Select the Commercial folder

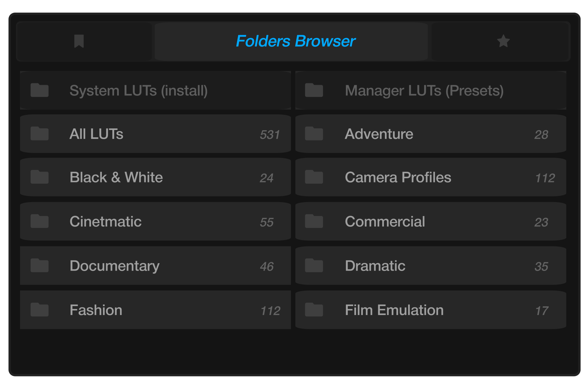coord(430,221)
